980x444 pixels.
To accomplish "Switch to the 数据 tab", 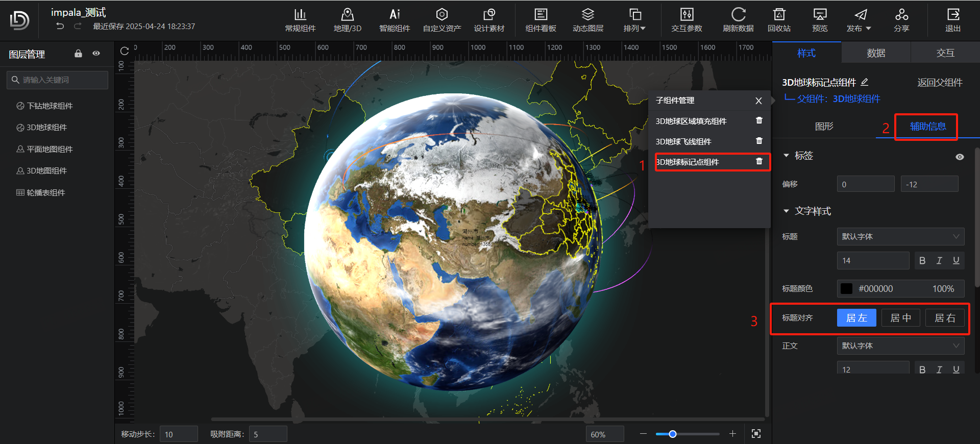I will coord(876,53).
